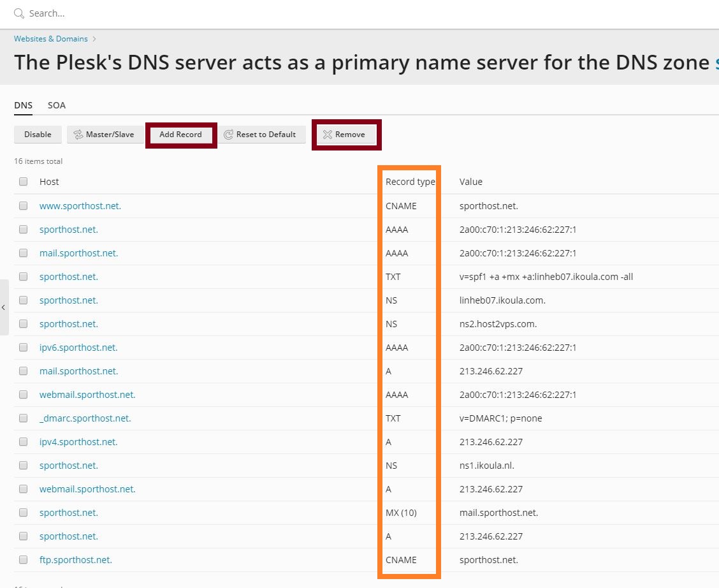
Task: Click the Add Record button
Action: [x=180, y=135]
